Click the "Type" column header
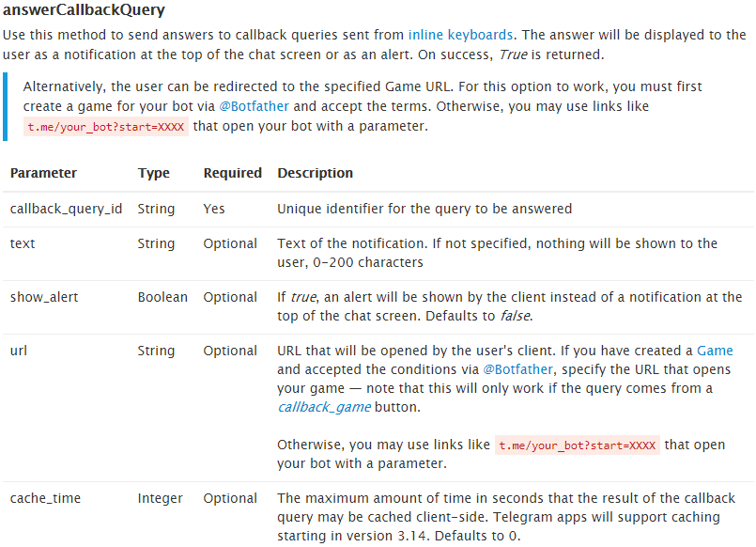 [x=154, y=173]
